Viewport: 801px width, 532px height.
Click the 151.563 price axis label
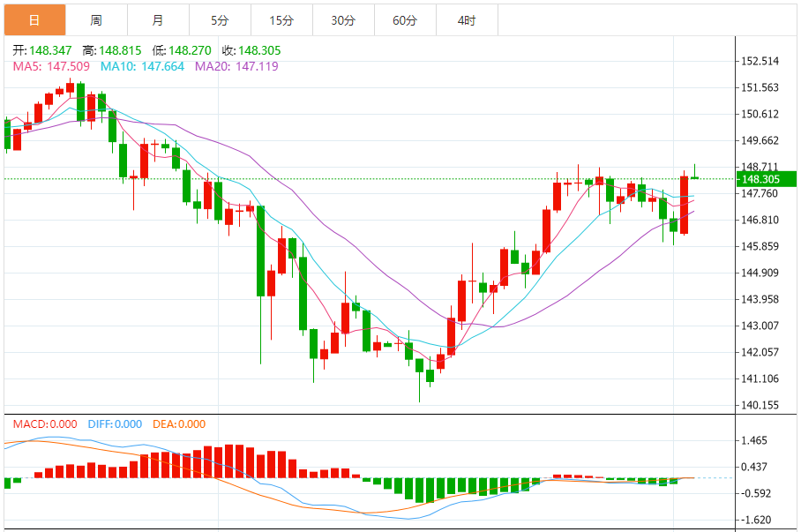click(x=760, y=87)
